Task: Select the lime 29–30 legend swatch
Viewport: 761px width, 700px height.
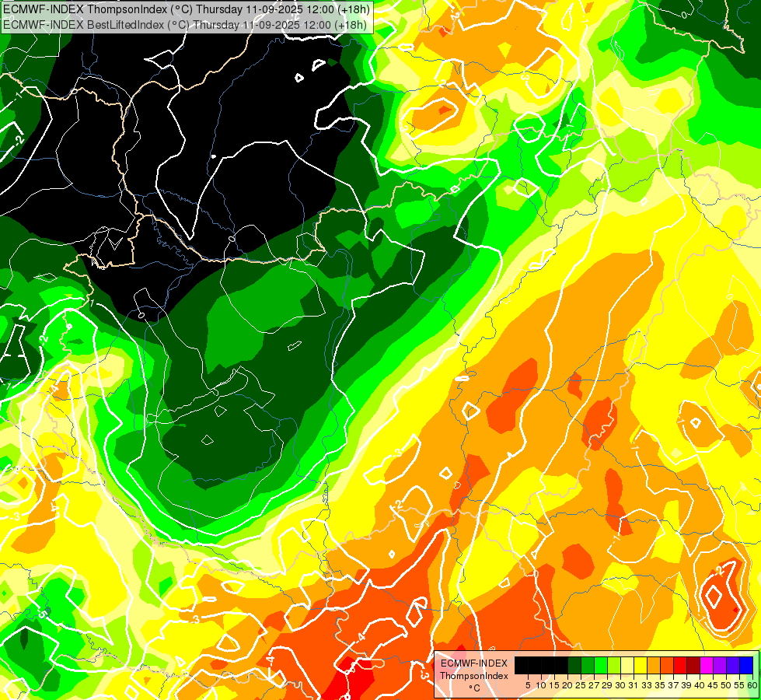Action: click(614, 666)
